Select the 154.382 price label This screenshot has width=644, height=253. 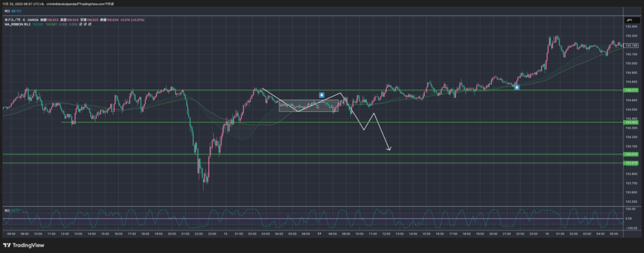(631, 122)
